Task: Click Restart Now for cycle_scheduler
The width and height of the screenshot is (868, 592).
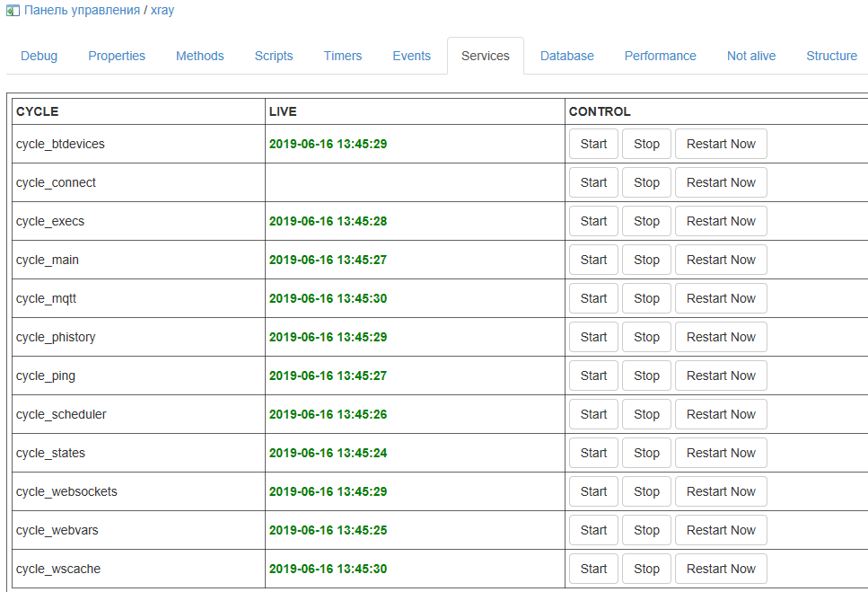Action: tap(721, 414)
